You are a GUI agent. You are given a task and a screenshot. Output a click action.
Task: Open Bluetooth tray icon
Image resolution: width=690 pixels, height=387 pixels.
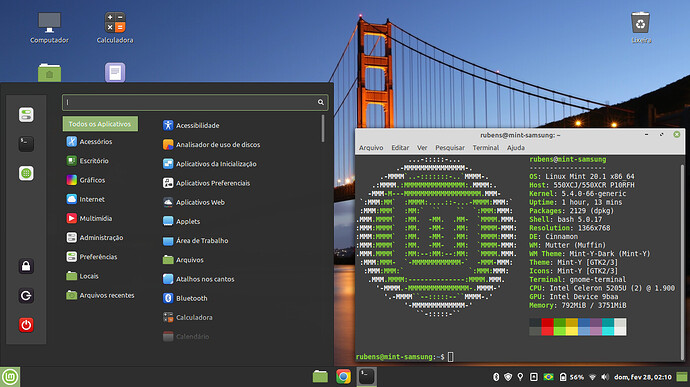tap(496, 377)
